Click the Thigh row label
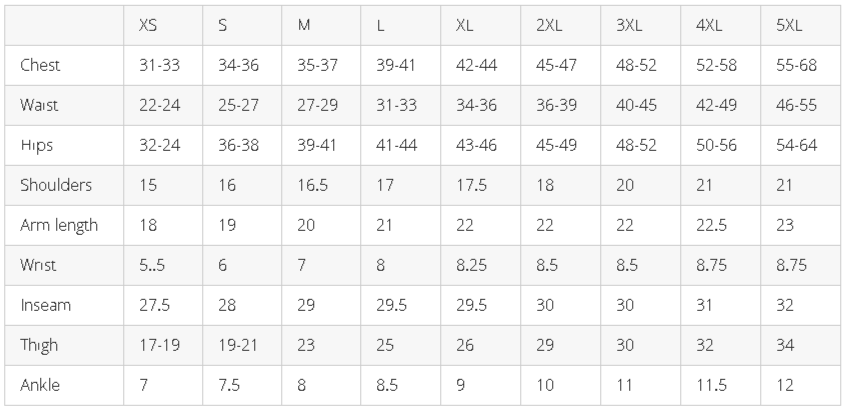Viewport: 847px width, 412px height. point(39,345)
